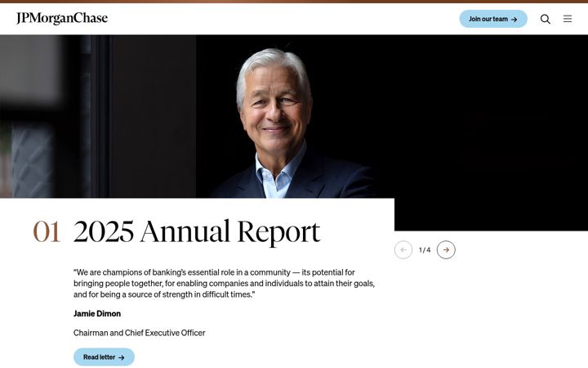This screenshot has height=368, width=588.
Task: Click the banking's essential role quote
Action: (x=224, y=283)
